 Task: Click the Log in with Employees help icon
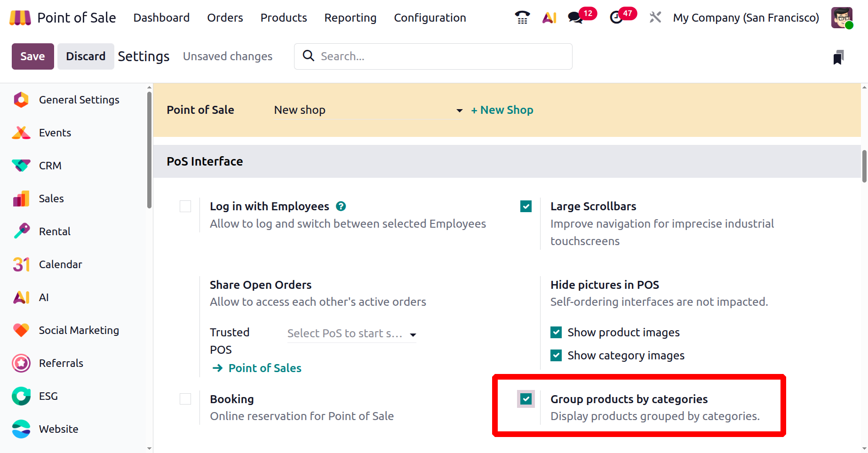coord(341,207)
